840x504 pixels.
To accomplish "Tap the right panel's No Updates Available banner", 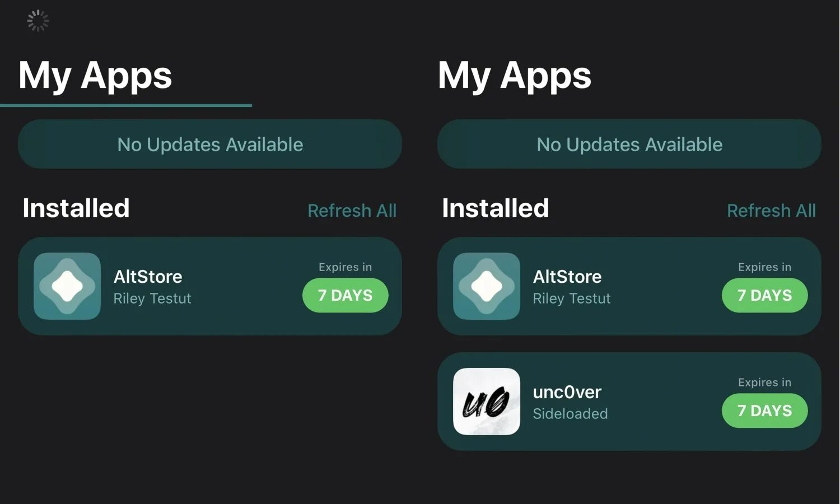I will coord(629,144).
